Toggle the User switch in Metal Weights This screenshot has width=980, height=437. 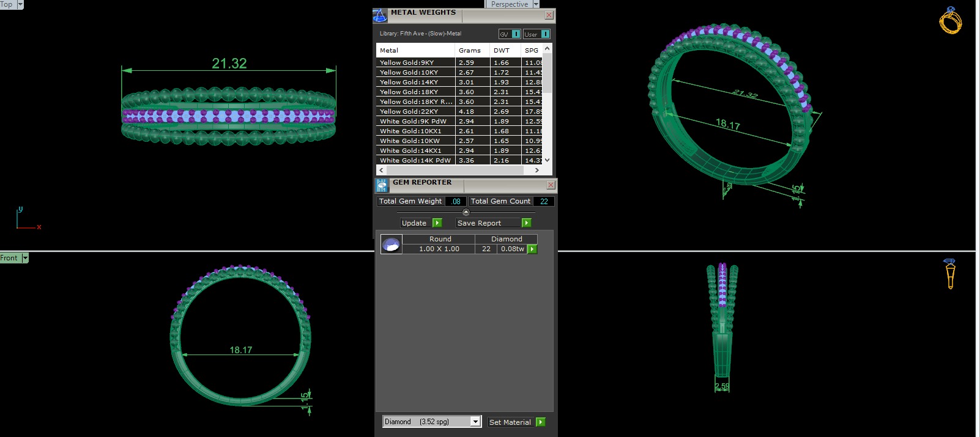pyautogui.click(x=536, y=34)
